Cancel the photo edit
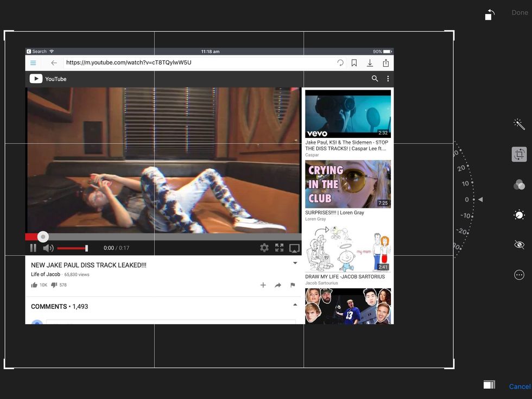The image size is (532, 399). pyautogui.click(x=520, y=386)
